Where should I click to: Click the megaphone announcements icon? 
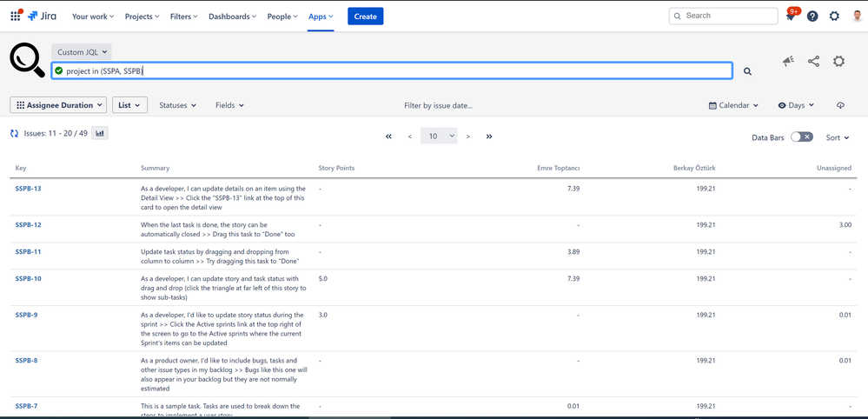pyautogui.click(x=788, y=62)
